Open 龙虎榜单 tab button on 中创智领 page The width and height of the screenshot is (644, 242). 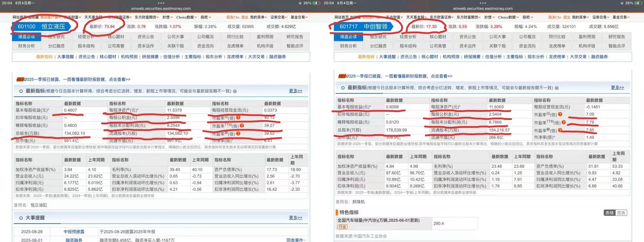point(557,46)
